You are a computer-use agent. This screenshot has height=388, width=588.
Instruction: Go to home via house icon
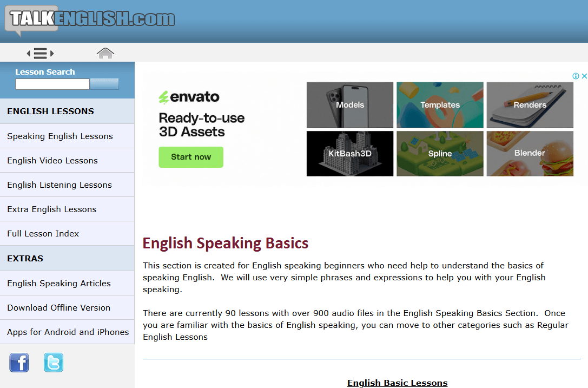[105, 53]
